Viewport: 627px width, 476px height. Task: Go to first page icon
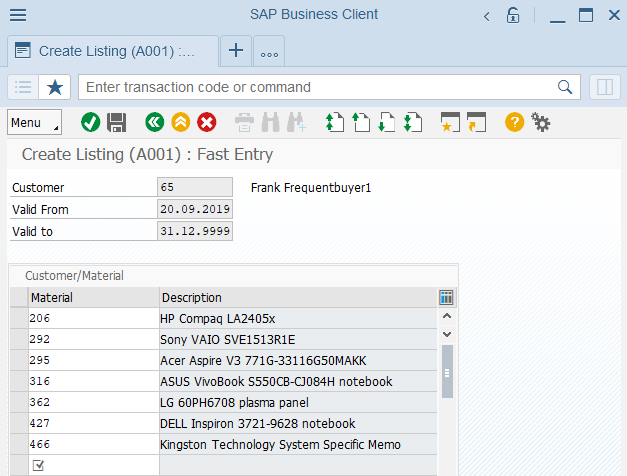tap(334, 122)
